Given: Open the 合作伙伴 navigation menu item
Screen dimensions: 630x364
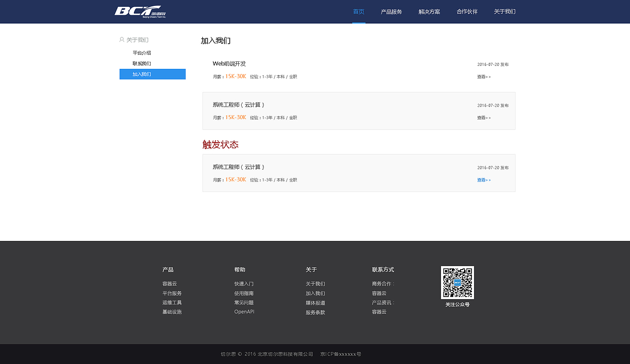Looking at the screenshot, I should 466,11.
